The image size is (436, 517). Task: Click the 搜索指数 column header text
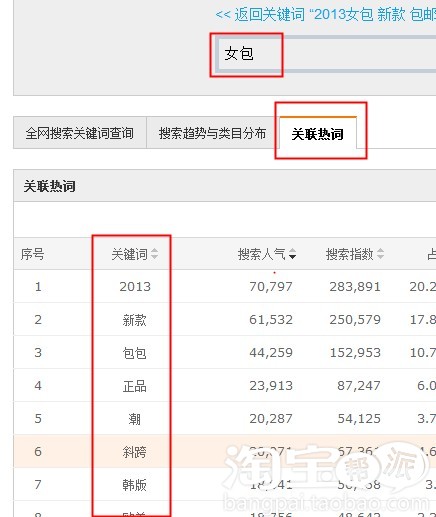350,254
